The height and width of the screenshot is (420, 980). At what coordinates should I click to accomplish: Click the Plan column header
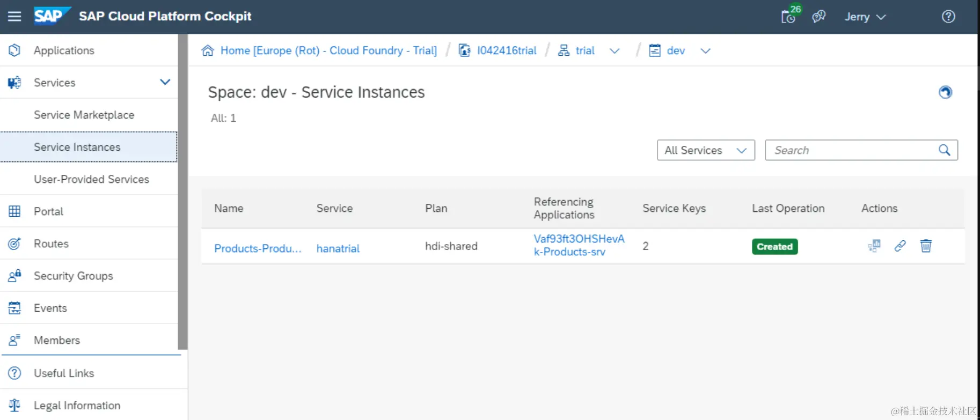(x=436, y=208)
